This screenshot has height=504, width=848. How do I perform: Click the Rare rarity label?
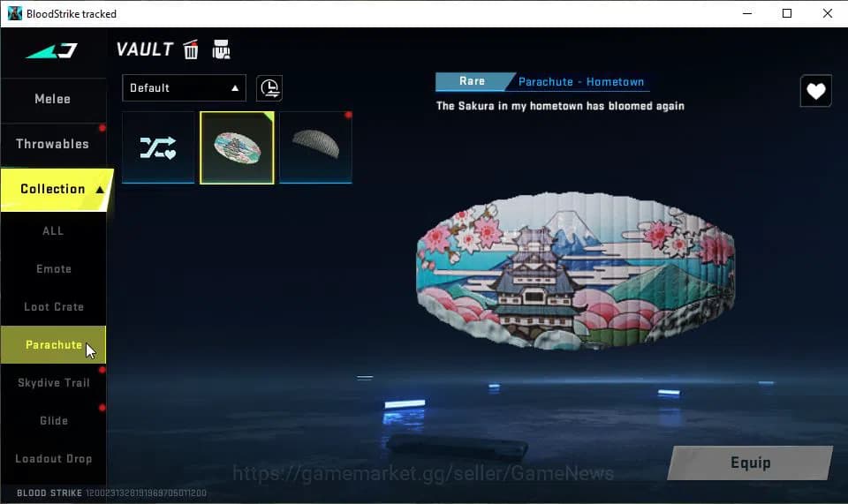click(x=472, y=81)
